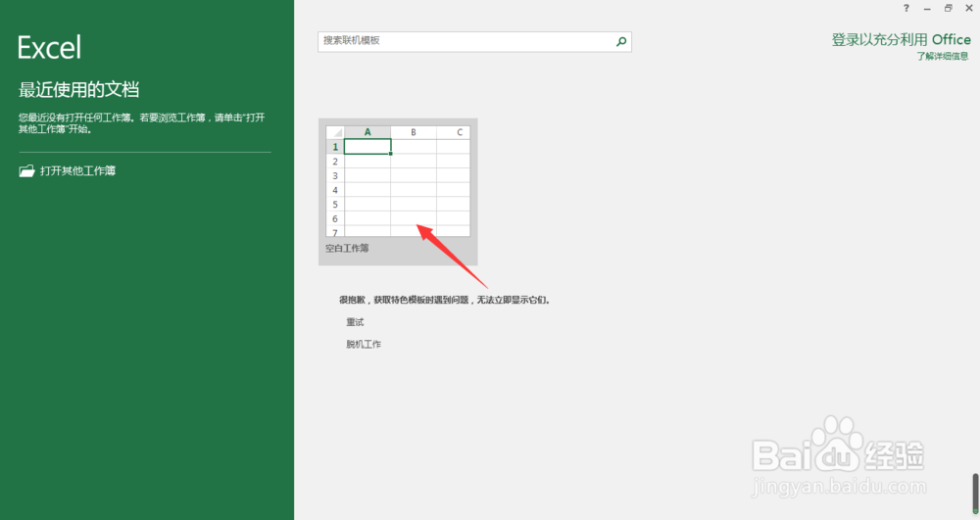Click the 很抱歉 error message text
This screenshot has height=520, width=980.
pos(445,300)
